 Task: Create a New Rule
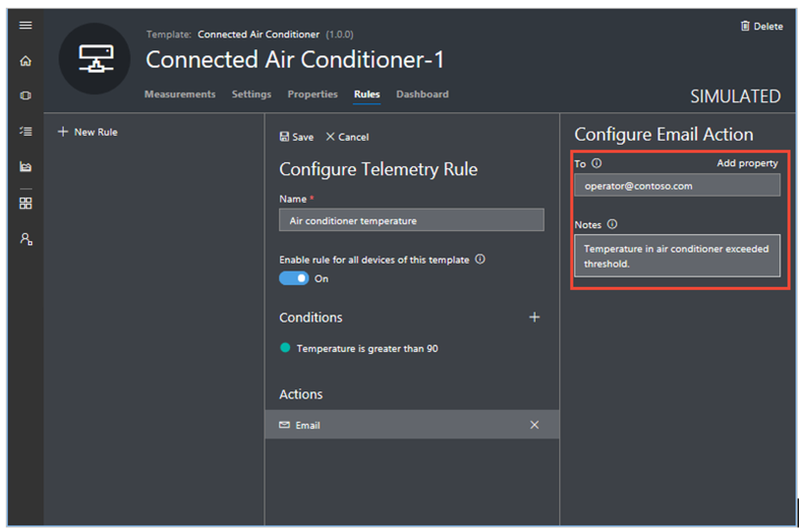[88, 132]
